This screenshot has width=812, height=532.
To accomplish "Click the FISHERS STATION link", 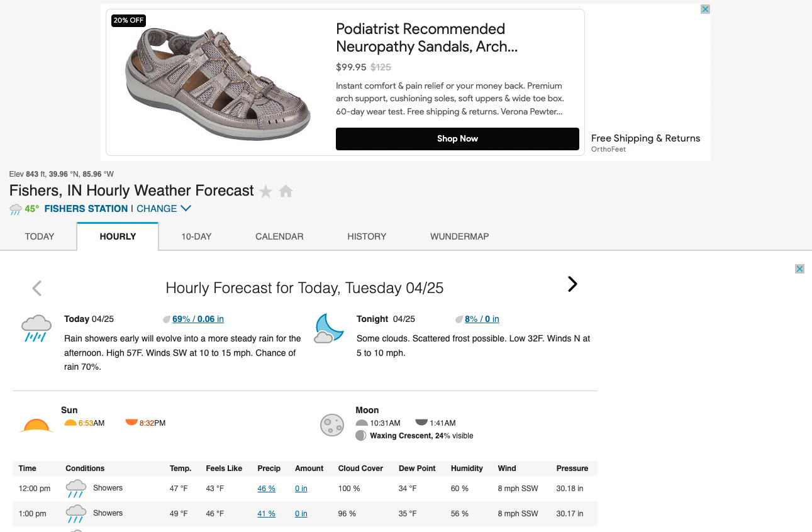I will tap(86, 209).
